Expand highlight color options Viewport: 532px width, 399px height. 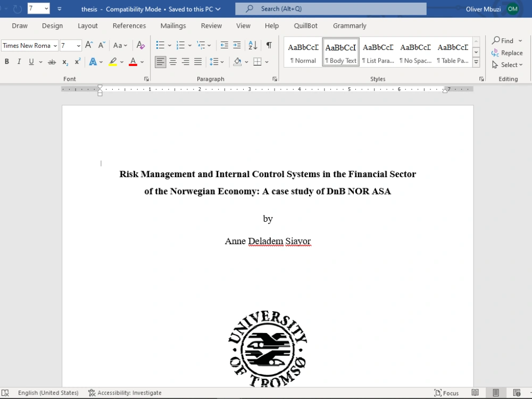tap(122, 62)
